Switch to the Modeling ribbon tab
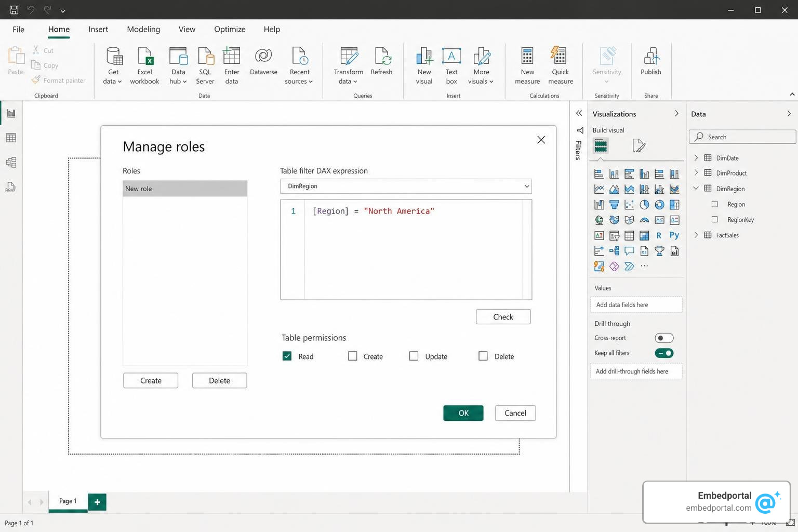The height and width of the screenshot is (532, 798). point(143,29)
